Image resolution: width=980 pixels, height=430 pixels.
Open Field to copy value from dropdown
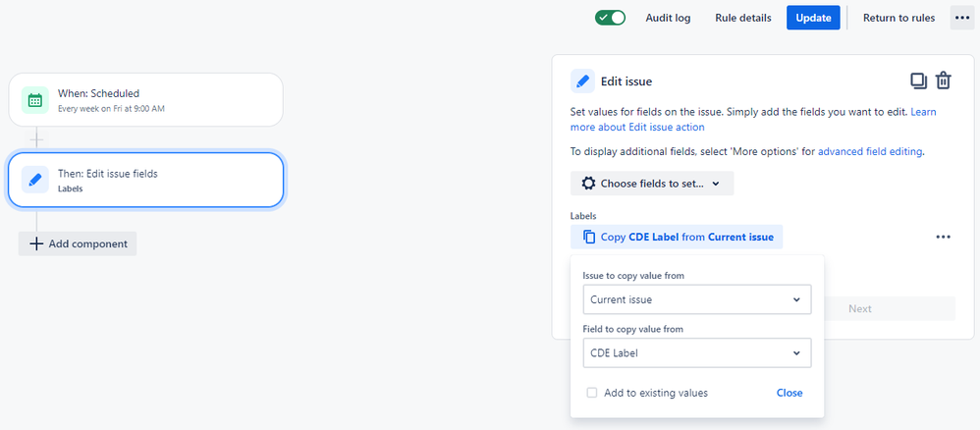click(697, 353)
